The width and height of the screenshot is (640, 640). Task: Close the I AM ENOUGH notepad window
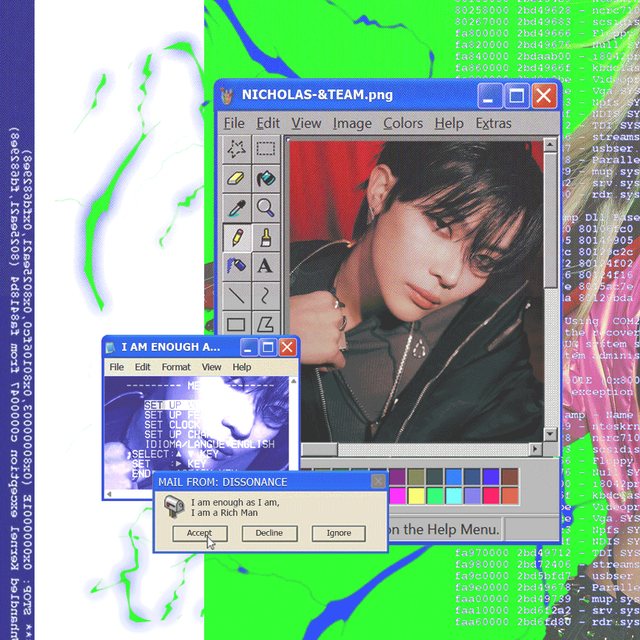tap(287, 347)
